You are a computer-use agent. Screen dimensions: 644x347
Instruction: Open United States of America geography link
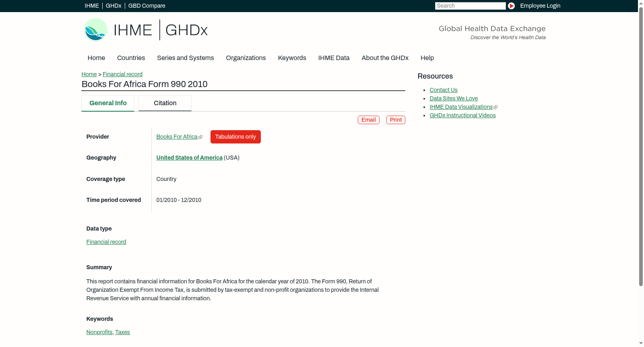click(189, 158)
